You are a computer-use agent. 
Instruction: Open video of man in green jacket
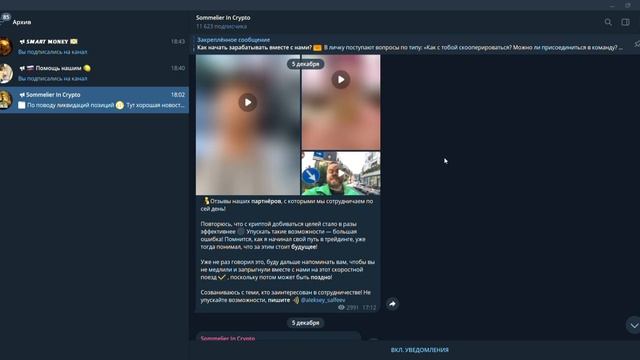[341, 173]
